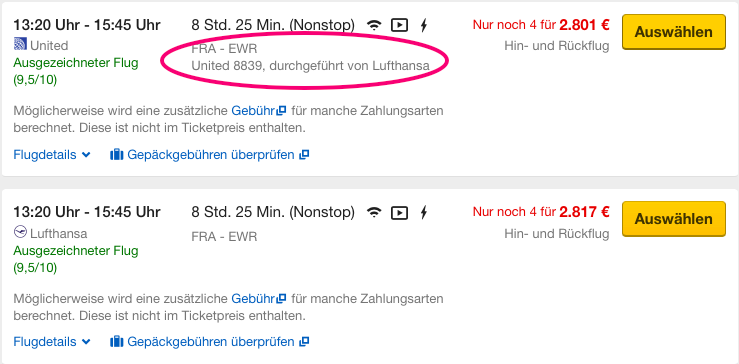Click the WiFi icon on the Lufthansa flight

pos(374,213)
